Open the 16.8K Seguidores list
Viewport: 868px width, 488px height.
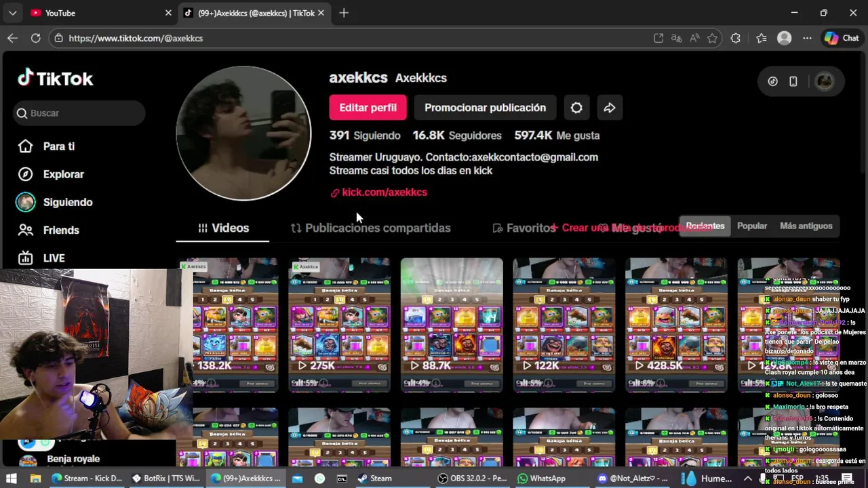(457, 136)
